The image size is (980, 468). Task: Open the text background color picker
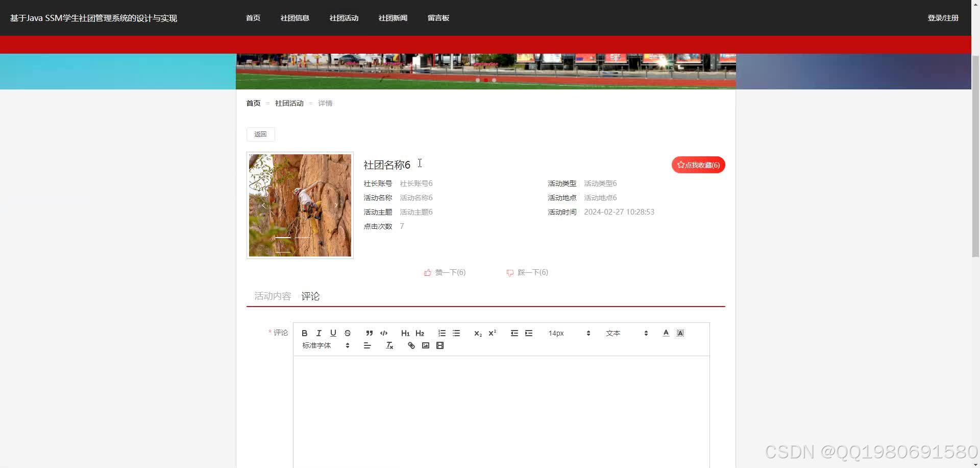tap(680, 333)
